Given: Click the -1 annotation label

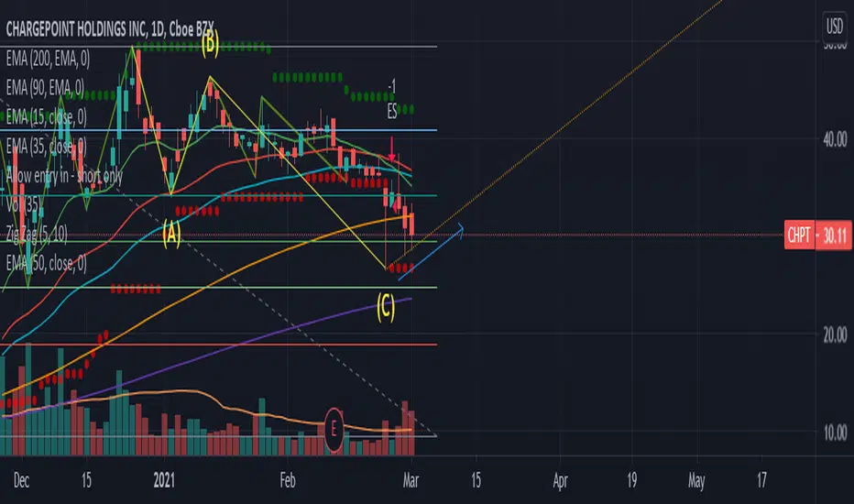Looking at the screenshot, I should point(391,86).
